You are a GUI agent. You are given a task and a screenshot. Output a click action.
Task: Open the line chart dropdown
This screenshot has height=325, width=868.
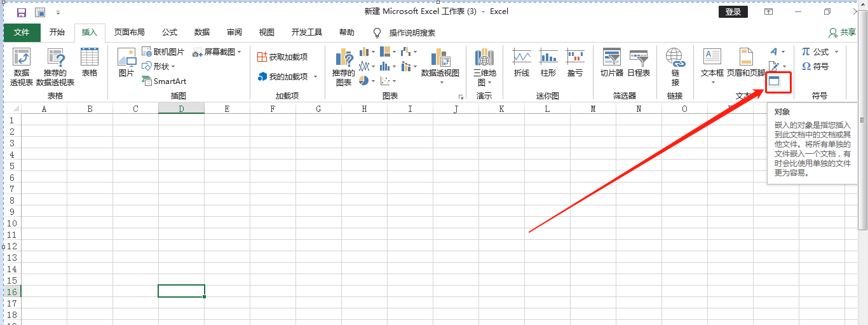coord(367,66)
